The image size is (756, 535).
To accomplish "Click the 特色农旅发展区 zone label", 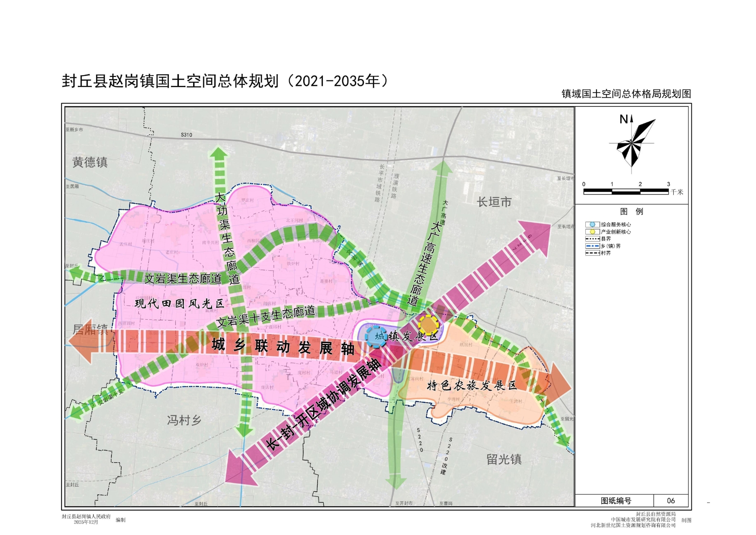I will coord(471,385).
